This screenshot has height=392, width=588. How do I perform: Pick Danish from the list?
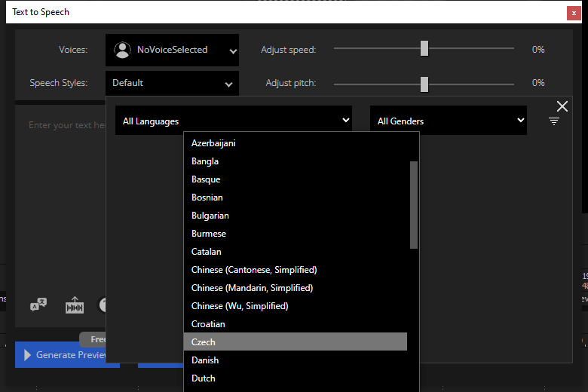tap(296, 360)
